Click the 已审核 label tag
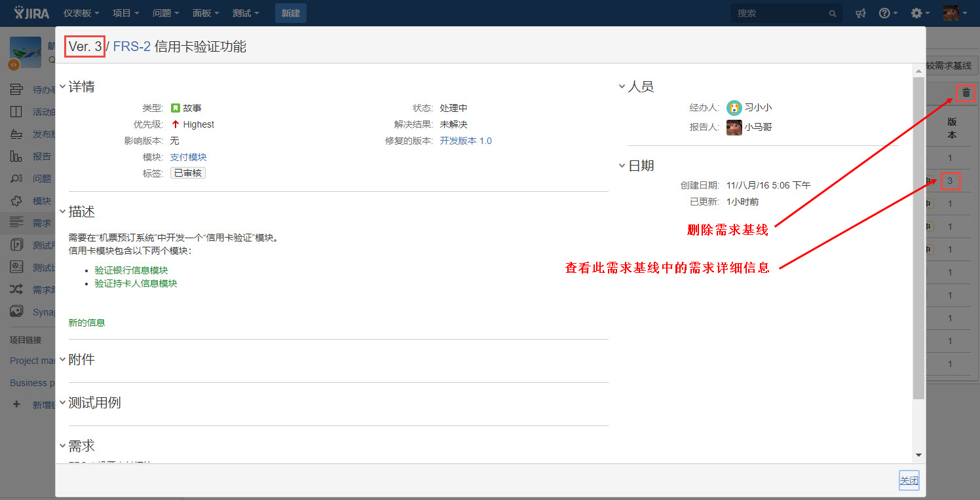Viewport: 980px width, 500px height. (188, 173)
